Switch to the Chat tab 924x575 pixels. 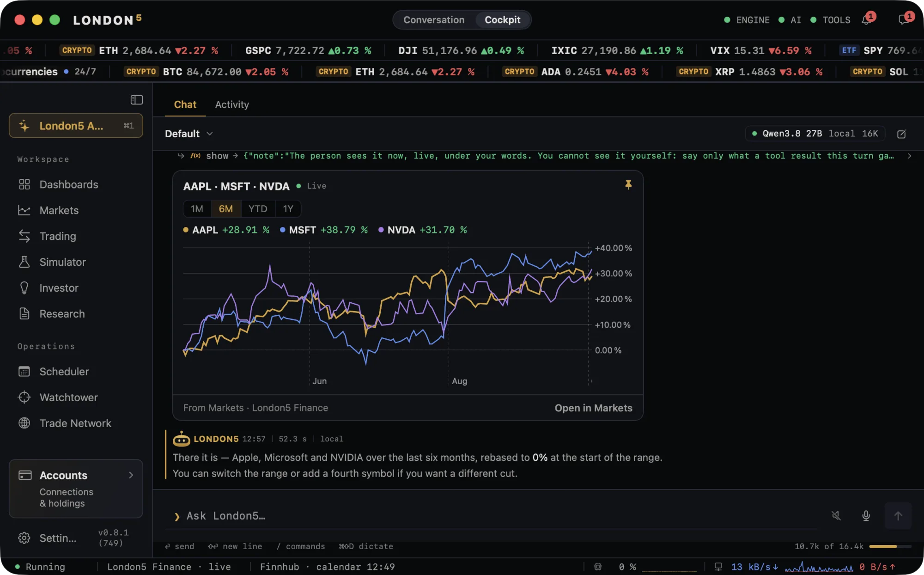coord(185,104)
